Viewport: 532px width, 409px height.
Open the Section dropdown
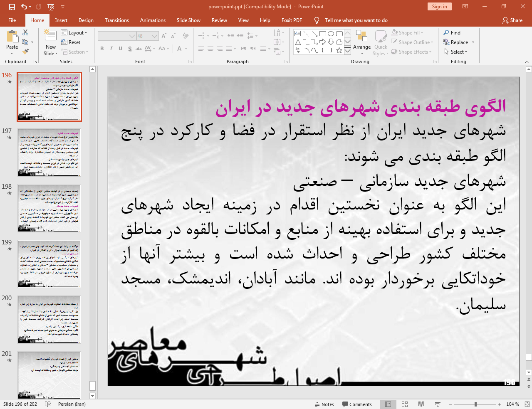coord(75,52)
